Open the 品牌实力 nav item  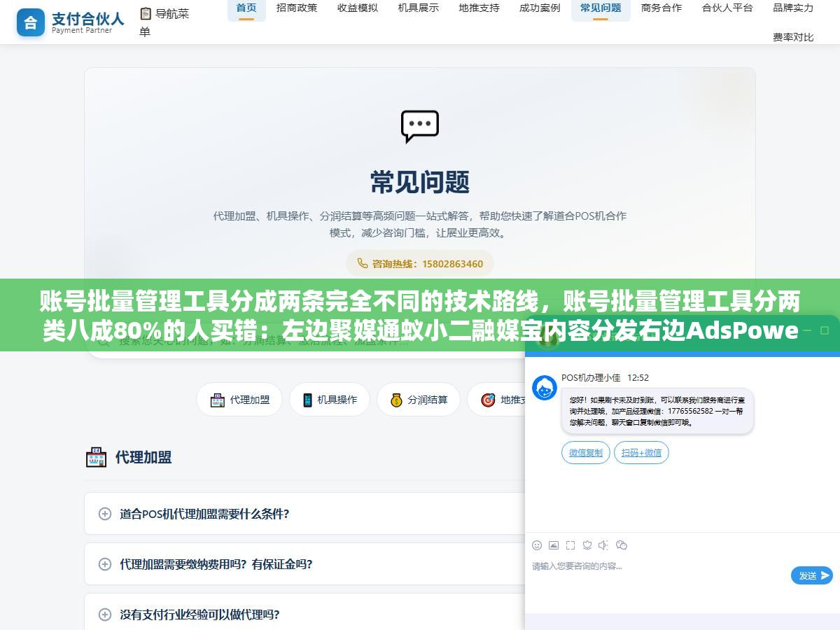coord(793,8)
